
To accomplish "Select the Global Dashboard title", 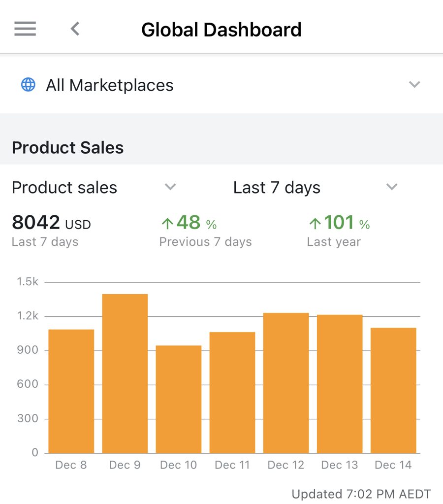I will 221,30.
